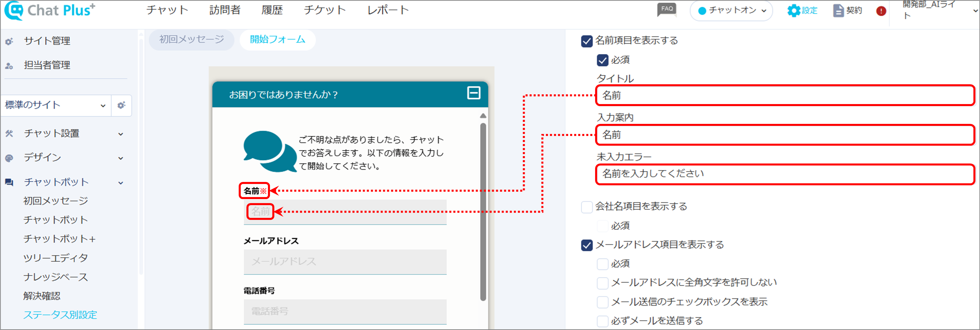The width and height of the screenshot is (980, 330).
Task: Uncheck 名前項目を表示する
Action: point(587,41)
